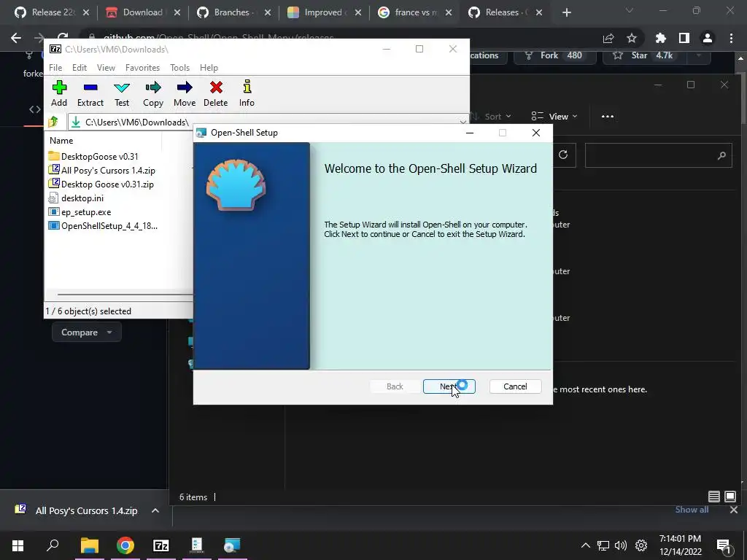Switch to the Improved browser tab

pyautogui.click(x=324, y=12)
